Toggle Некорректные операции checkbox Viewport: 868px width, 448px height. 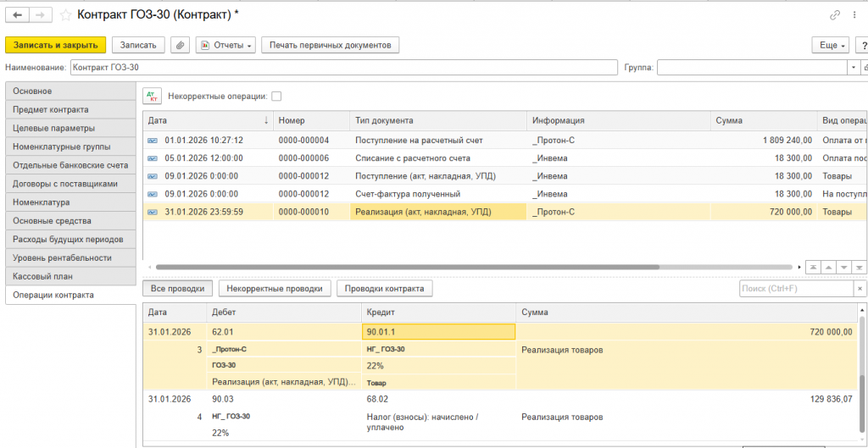(x=276, y=97)
